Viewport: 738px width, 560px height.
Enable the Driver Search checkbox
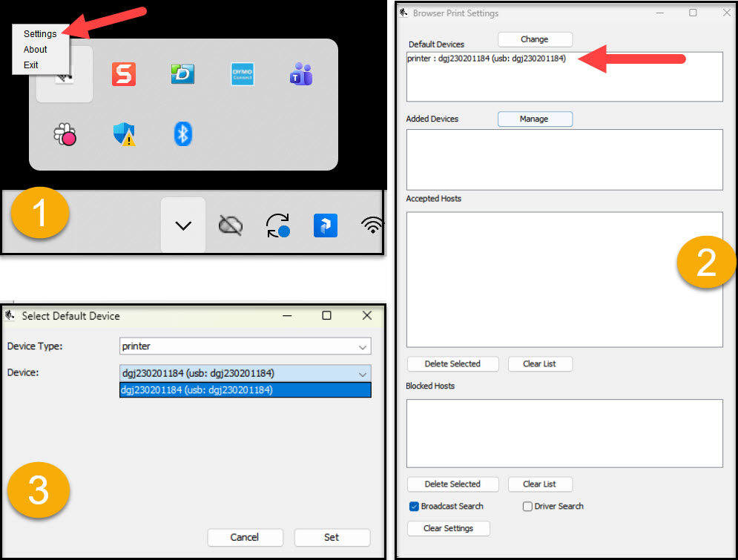point(527,507)
